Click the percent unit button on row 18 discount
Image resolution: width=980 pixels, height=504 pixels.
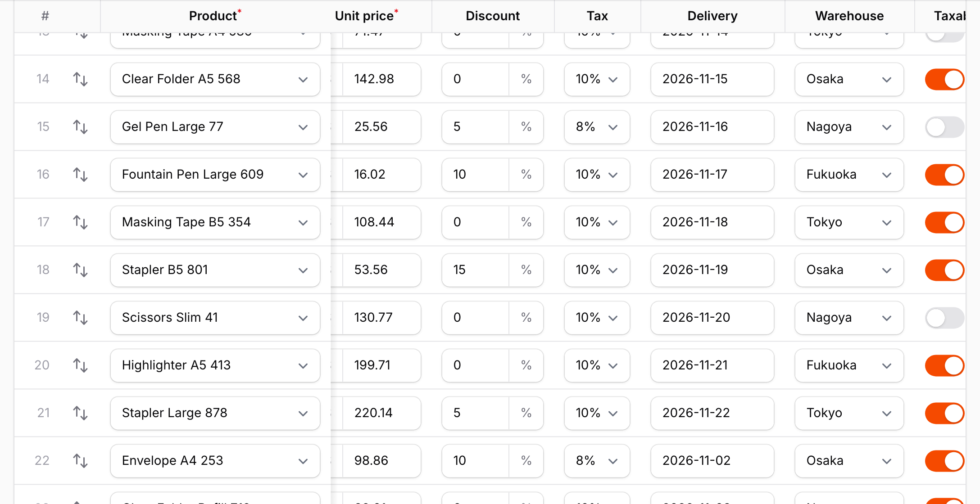[526, 270]
